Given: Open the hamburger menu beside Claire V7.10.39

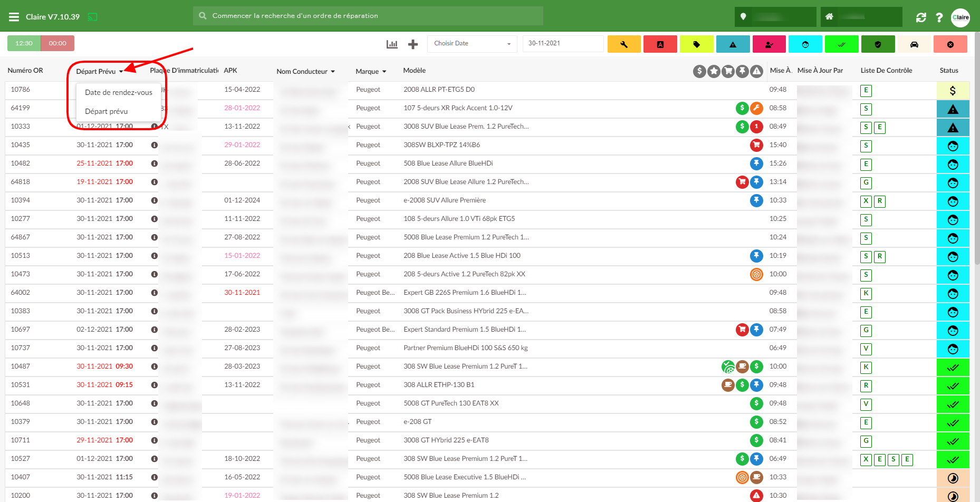Looking at the screenshot, I should tap(14, 17).
